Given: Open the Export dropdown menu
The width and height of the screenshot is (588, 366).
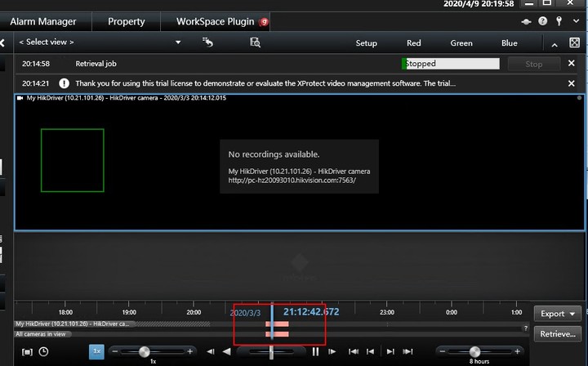Looking at the screenshot, I should 558,314.
